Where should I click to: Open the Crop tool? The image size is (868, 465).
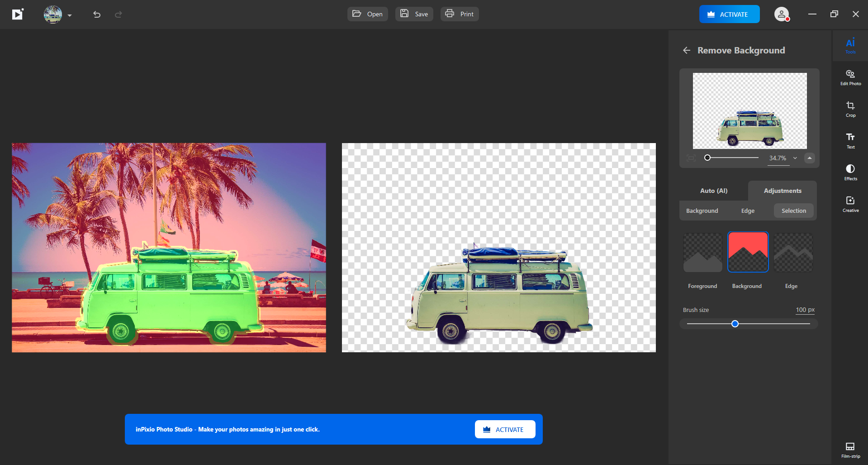click(x=850, y=108)
